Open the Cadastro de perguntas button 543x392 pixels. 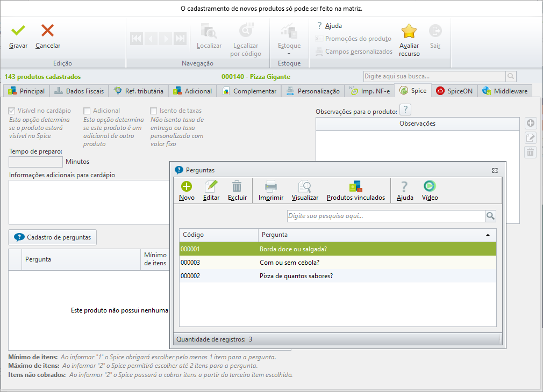52,237
